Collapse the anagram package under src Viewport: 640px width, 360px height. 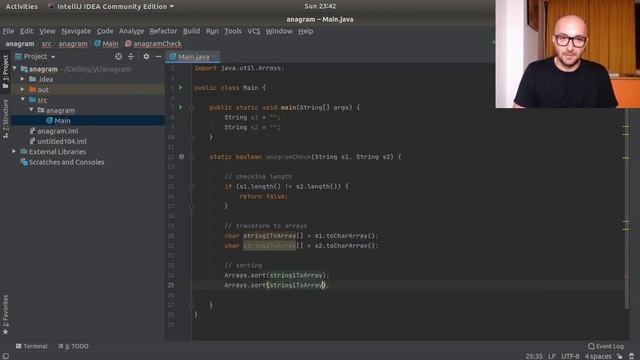point(31,110)
